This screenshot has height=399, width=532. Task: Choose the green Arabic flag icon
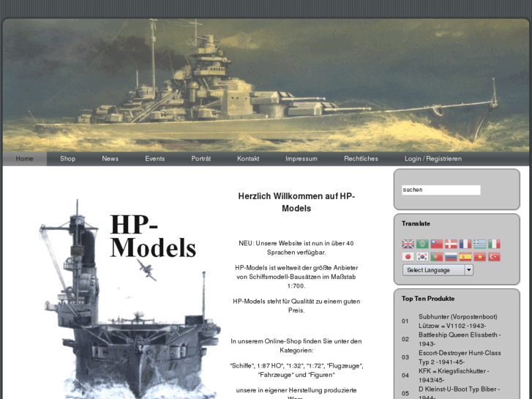pos(422,244)
